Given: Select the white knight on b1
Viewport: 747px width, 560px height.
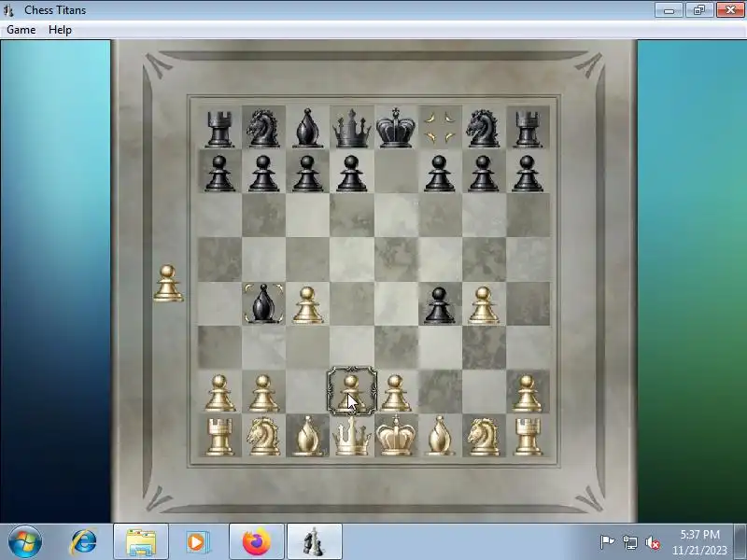Looking at the screenshot, I should (x=263, y=436).
